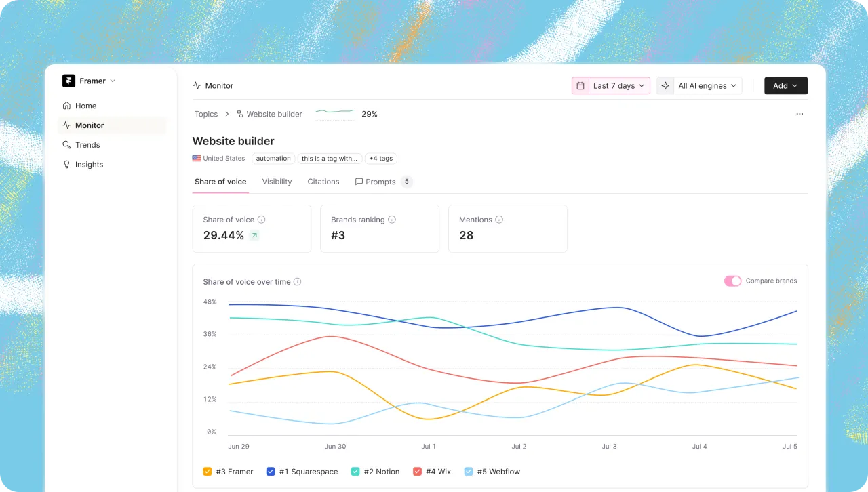Click the topic icon before Website builder breadcrumb
The height and width of the screenshot is (492, 868).
click(x=240, y=115)
